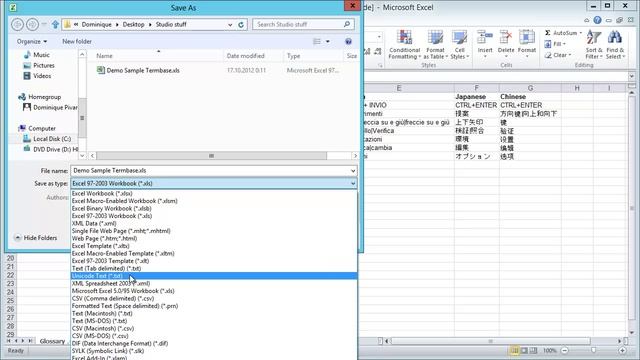This screenshot has height=360, width=640.
Task: Choose Text (Tab delimited) (*.txt) type
Action: (x=214, y=268)
